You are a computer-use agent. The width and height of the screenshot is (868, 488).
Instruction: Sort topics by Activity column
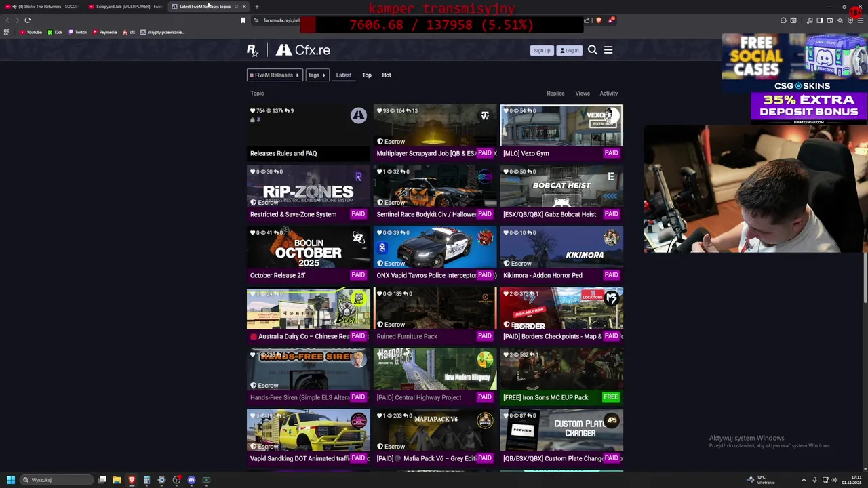point(608,94)
